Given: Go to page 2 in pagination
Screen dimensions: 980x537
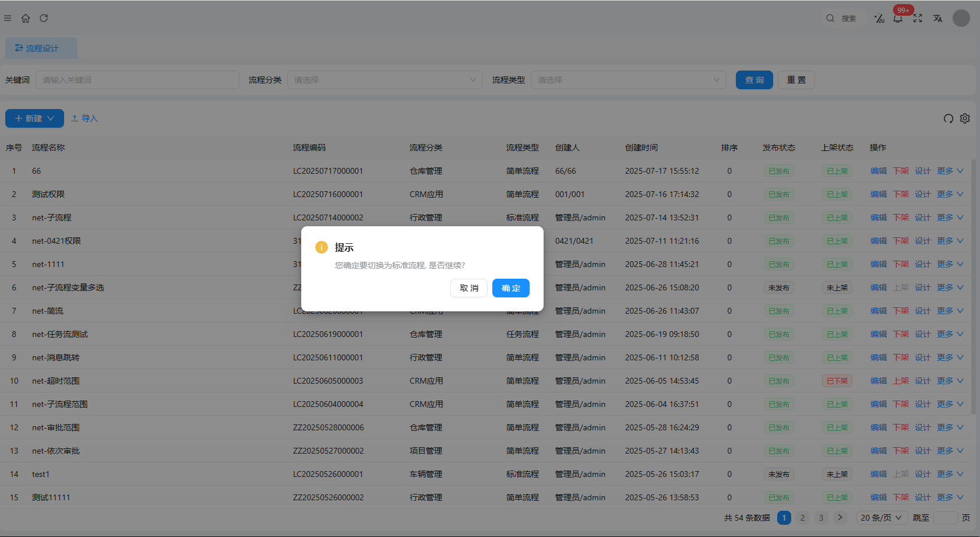Looking at the screenshot, I should pyautogui.click(x=802, y=518).
